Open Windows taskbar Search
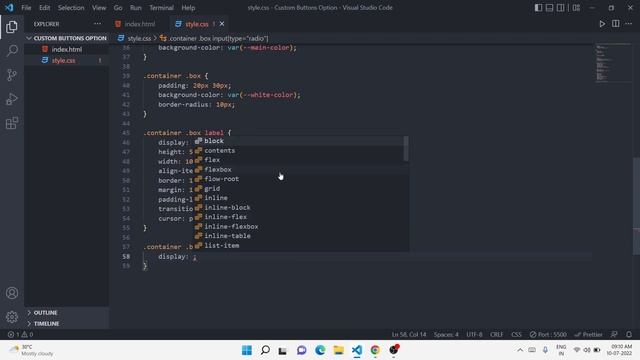 pos(265,350)
